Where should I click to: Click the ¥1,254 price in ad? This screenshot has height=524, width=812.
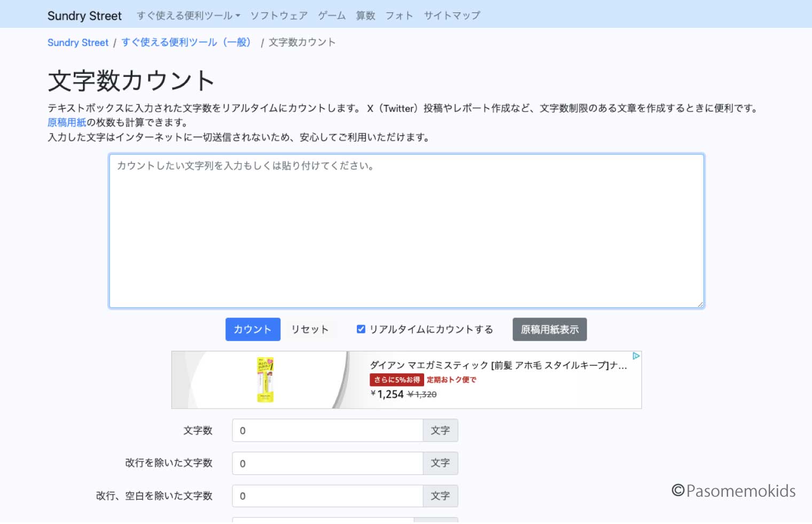pos(387,394)
